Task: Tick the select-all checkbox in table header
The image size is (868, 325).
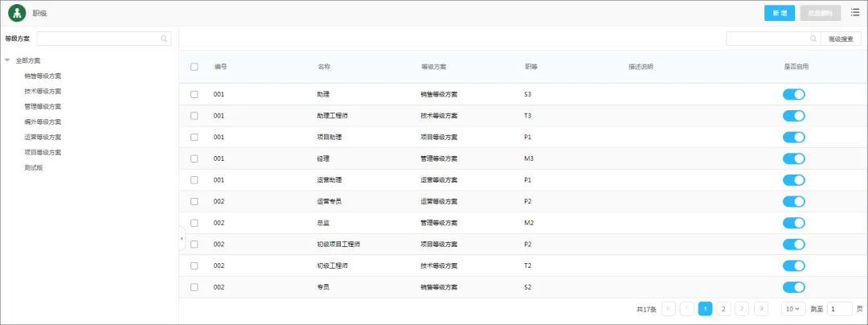Action: pos(194,67)
